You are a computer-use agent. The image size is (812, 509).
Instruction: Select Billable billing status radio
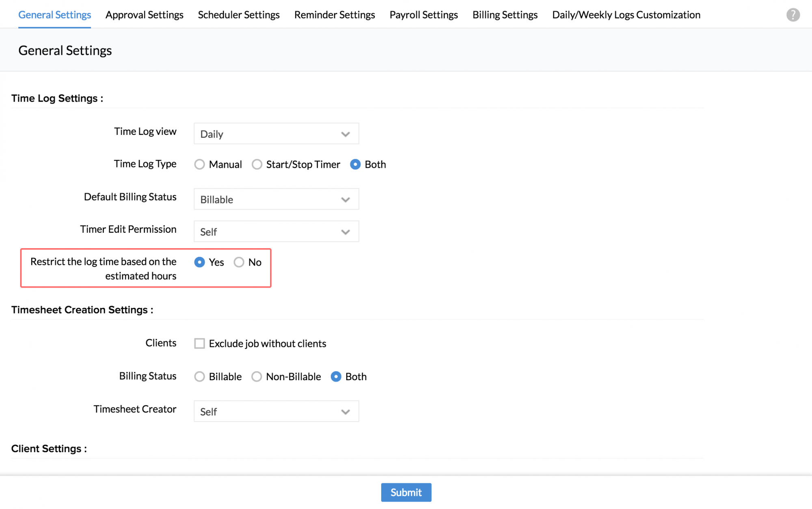coord(199,377)
